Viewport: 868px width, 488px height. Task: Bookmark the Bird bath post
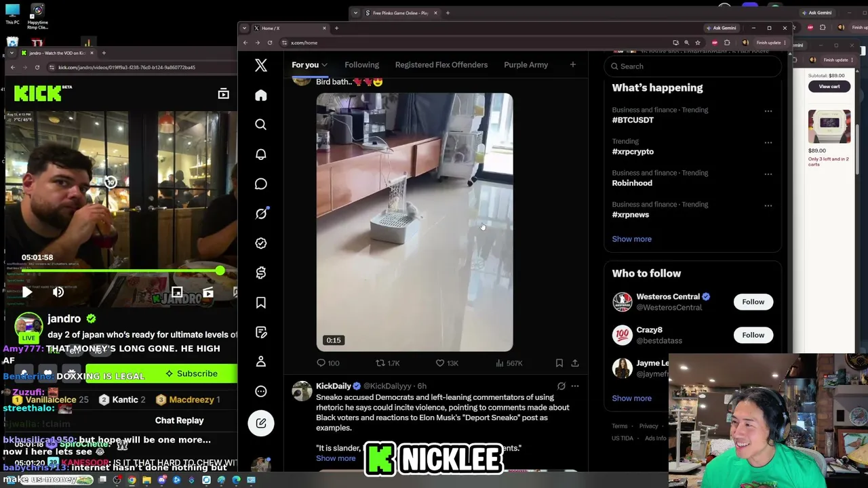(559, 363)
